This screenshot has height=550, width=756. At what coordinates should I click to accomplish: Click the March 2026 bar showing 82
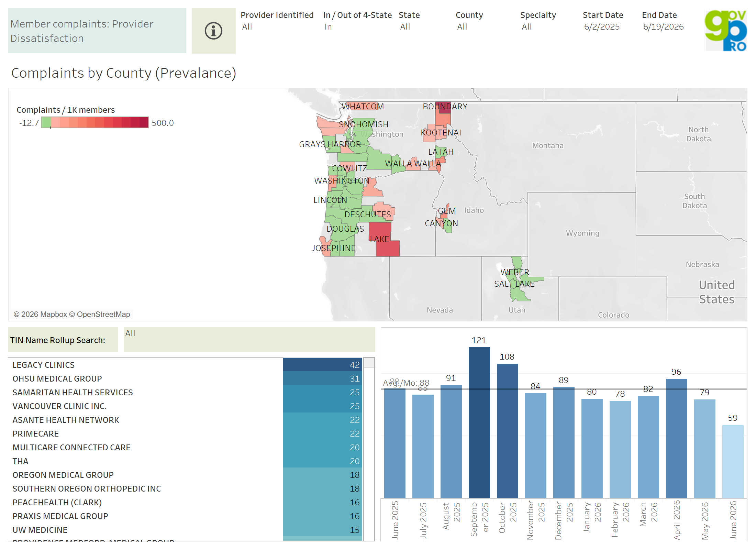click(648, 447)
